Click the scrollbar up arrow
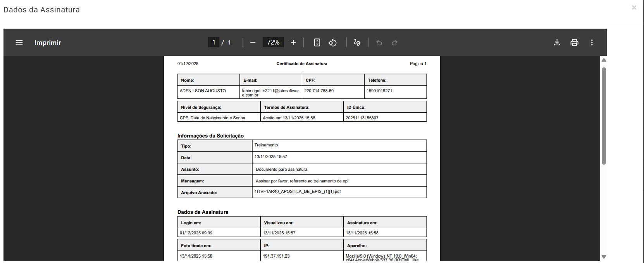This screenshot has width=644, height=263. [x=604, y=60]
